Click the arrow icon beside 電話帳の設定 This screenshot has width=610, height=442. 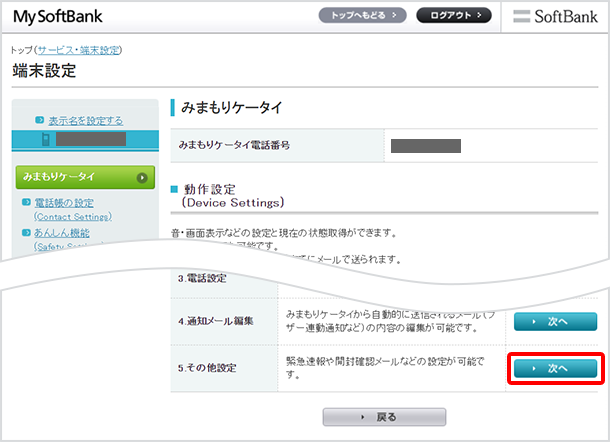coord(26,202)
